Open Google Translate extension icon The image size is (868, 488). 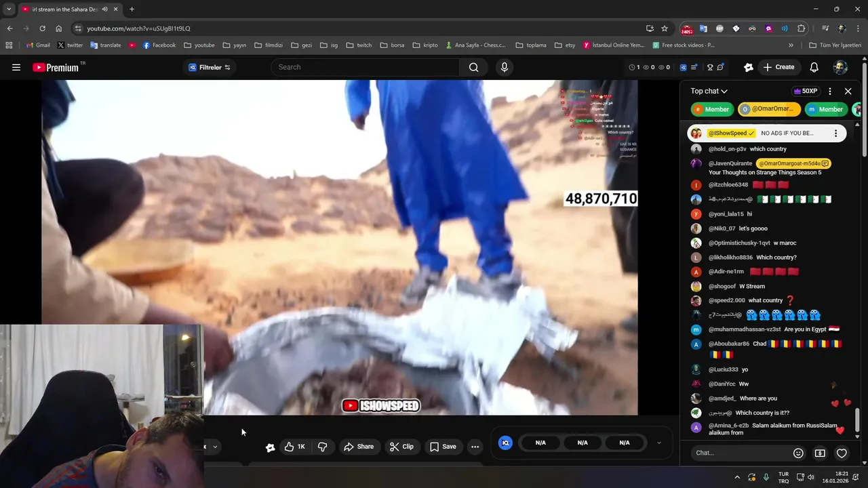(x=703, y=28)
